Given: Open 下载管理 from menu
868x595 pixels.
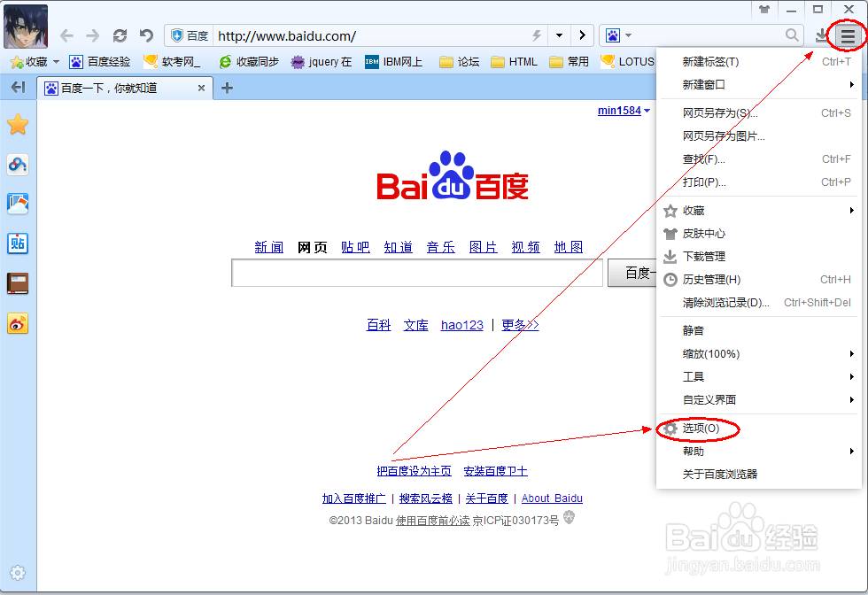Looking at the screenshot, I should tap(758, 256).
